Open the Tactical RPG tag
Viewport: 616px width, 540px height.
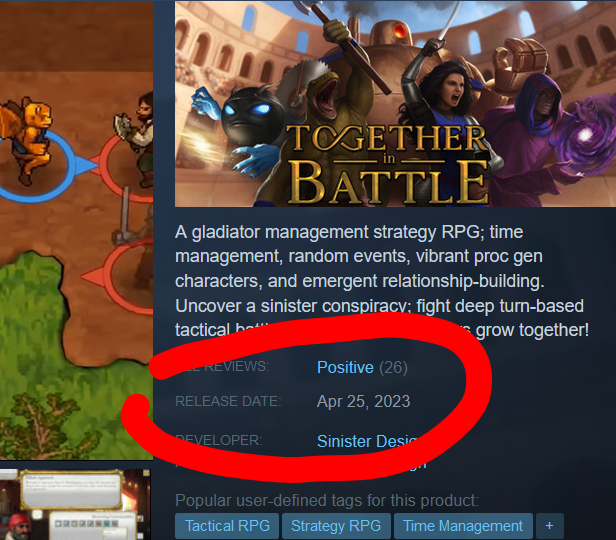(227, 526)
